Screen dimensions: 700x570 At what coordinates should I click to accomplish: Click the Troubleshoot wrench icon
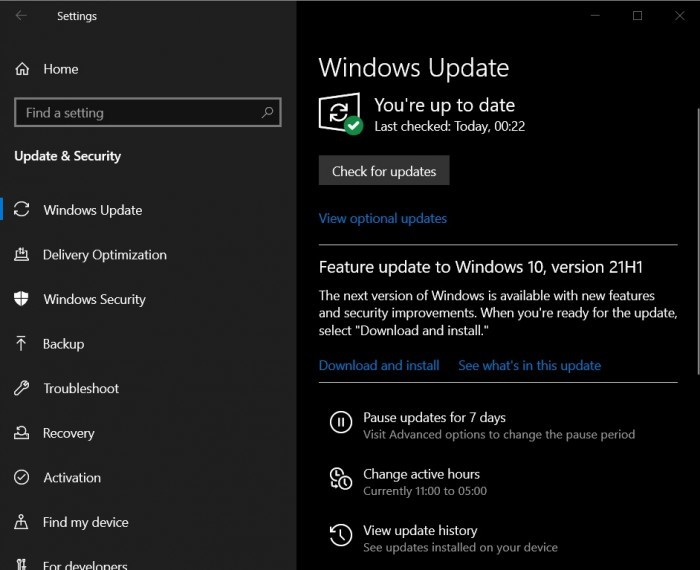22,388
